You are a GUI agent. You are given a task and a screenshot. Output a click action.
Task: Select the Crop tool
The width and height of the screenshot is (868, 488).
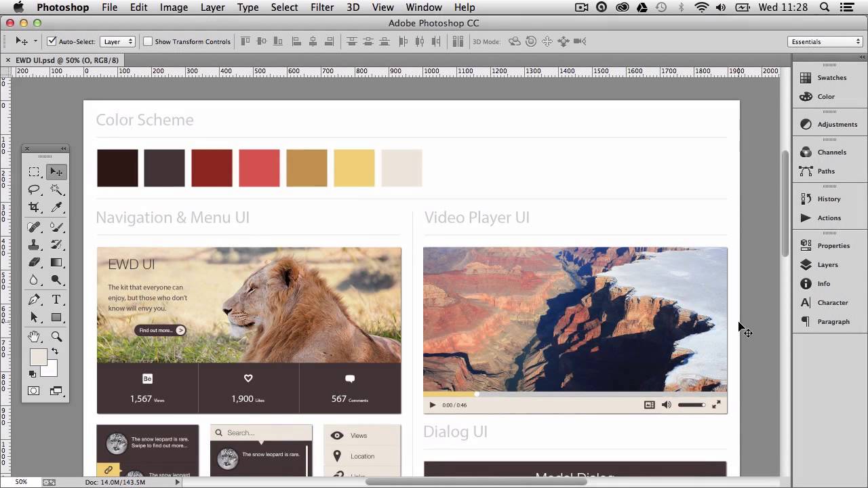(34, 207)
